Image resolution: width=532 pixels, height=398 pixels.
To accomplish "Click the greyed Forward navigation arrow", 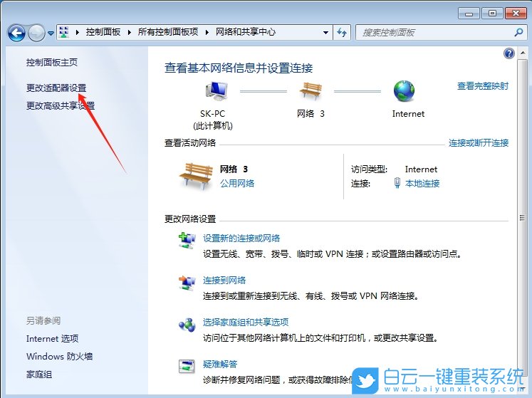I will tap(36, 33).
